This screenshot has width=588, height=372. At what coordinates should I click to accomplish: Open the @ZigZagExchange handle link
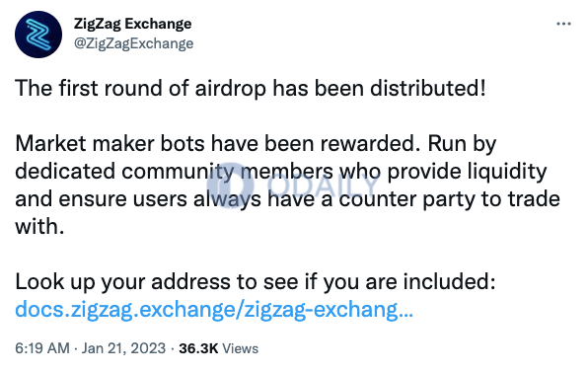(133, 43)
